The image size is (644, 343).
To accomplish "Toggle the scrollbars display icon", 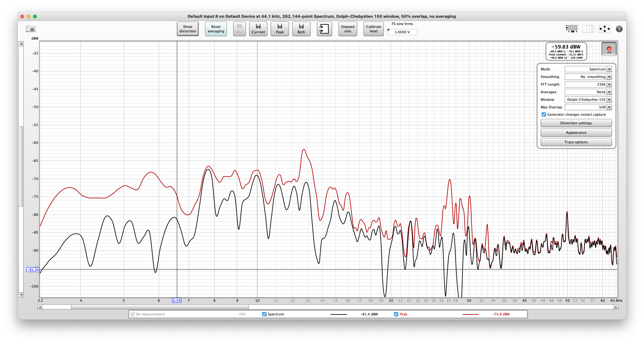I will (572, 29).
